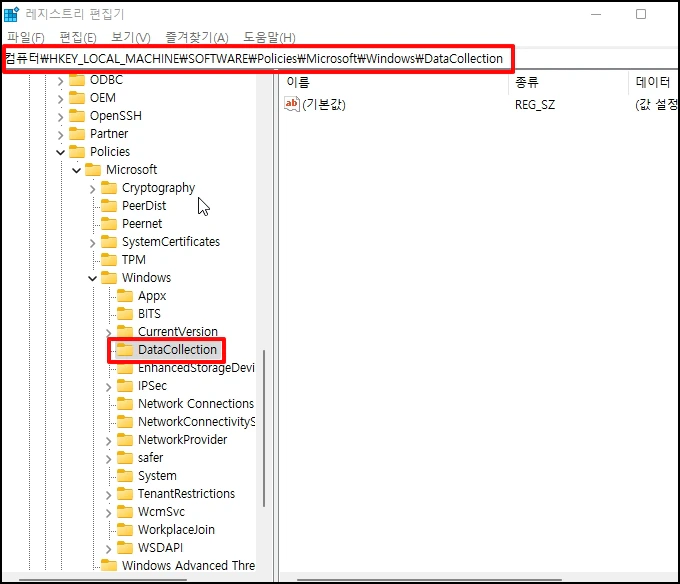Select the TenantRestrictions key label

coord(186,493)
